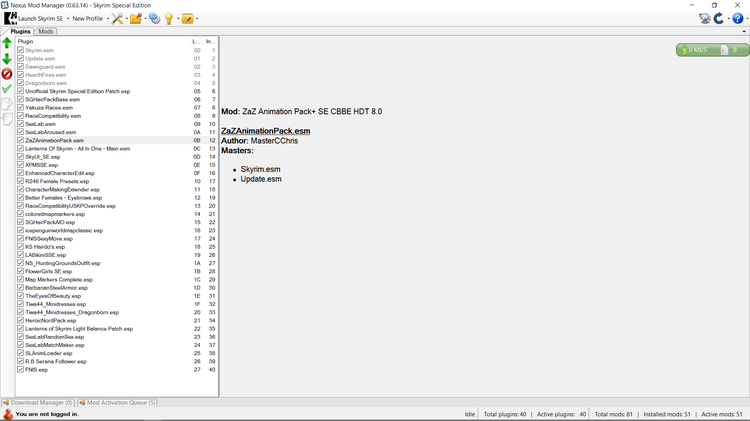The height and width of the screenshot is (421, 750).
Task: Click the import load order icon
Action: click(x=7, y=119)
